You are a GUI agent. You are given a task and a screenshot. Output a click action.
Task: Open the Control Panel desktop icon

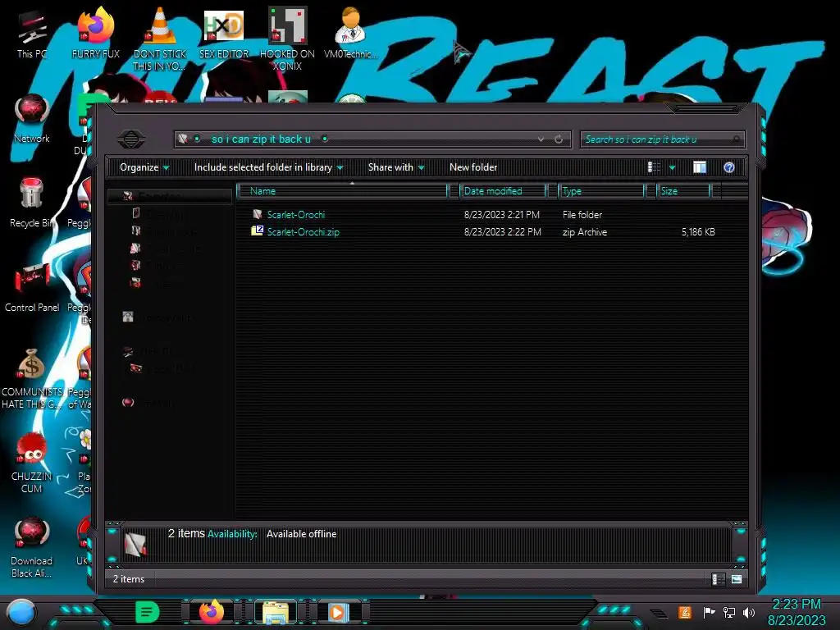point(32,287)
